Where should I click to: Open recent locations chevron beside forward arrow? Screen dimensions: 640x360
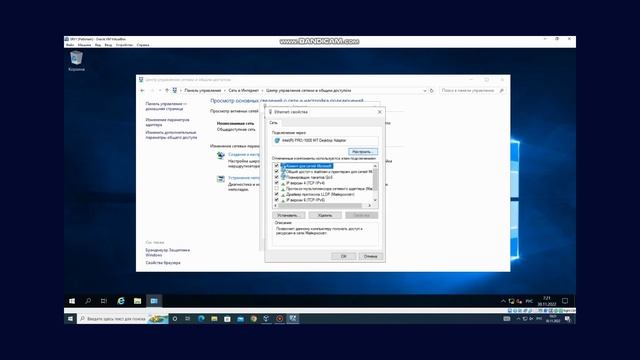click(x=160, y=91)
